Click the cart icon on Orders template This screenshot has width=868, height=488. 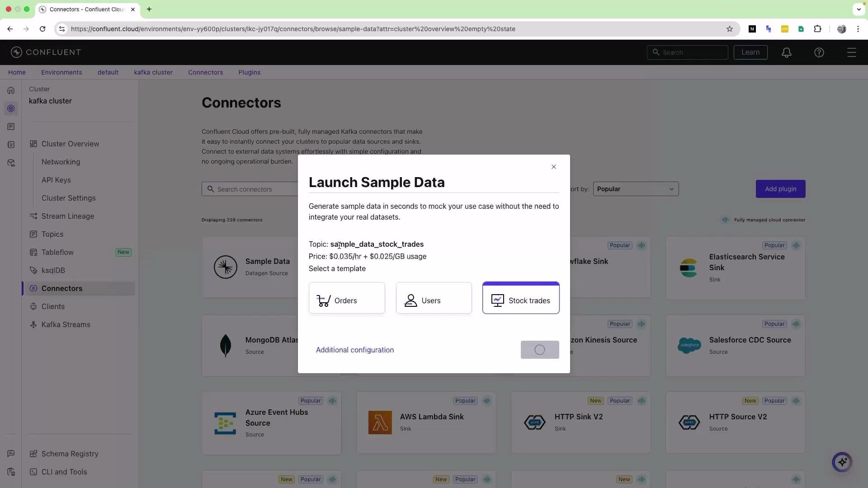coord(323,300)
